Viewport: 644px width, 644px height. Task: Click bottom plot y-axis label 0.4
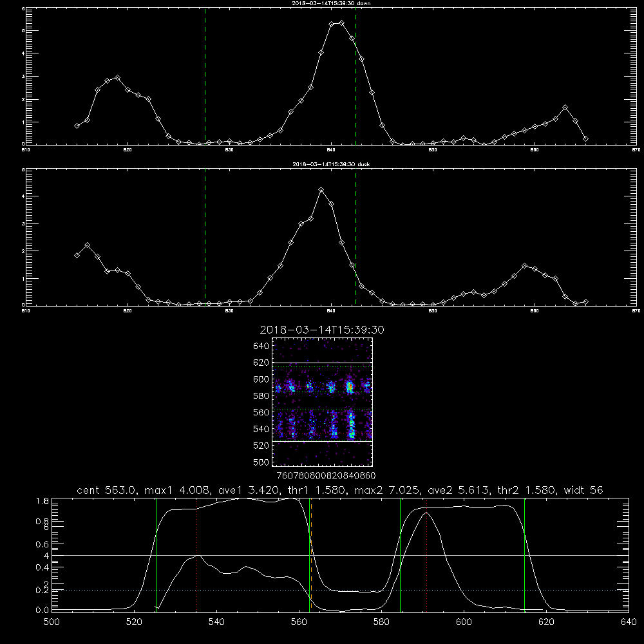(x=43, y=567)
